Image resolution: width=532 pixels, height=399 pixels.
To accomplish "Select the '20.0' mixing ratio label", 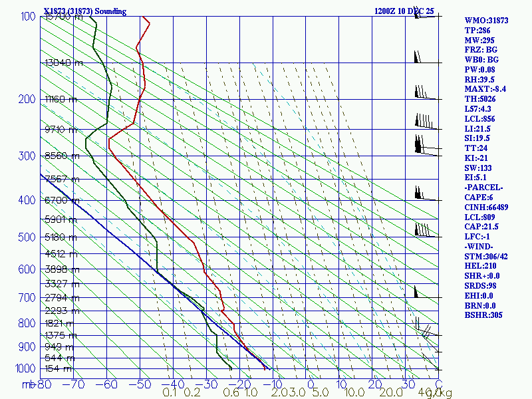I will click(x=391, y=392).
